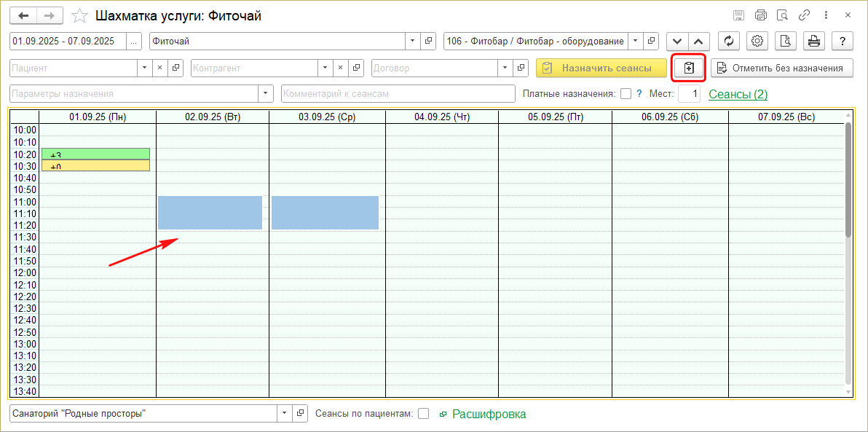The height and width of the screenshot is (432, 868).
Task: Copy link using the chain icon
Action: point(805,15)
